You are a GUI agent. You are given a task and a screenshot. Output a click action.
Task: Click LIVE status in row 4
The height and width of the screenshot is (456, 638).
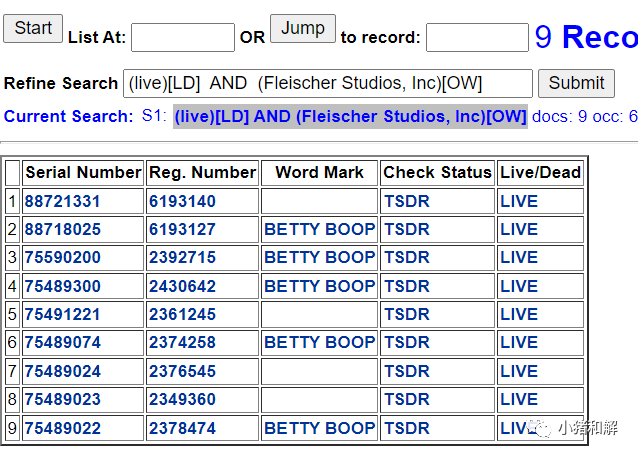tap(519, 286)
